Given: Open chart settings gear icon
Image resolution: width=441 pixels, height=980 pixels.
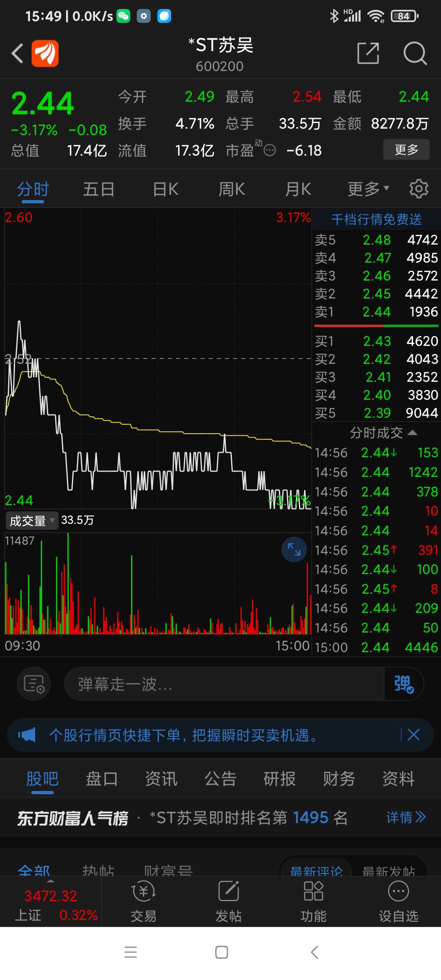Looking at the screenshot, I should 419,189.
